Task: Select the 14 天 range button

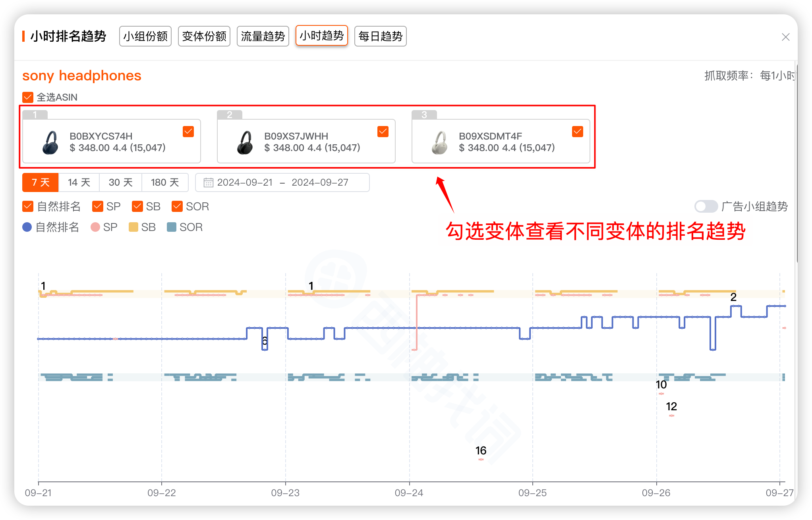Action: (79, 182)
